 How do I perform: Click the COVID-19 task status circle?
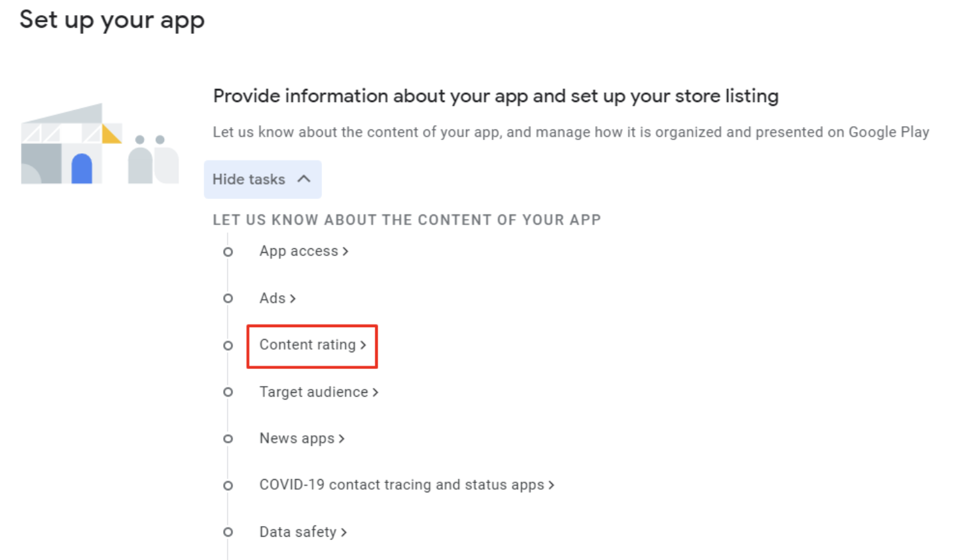point(228,485)
